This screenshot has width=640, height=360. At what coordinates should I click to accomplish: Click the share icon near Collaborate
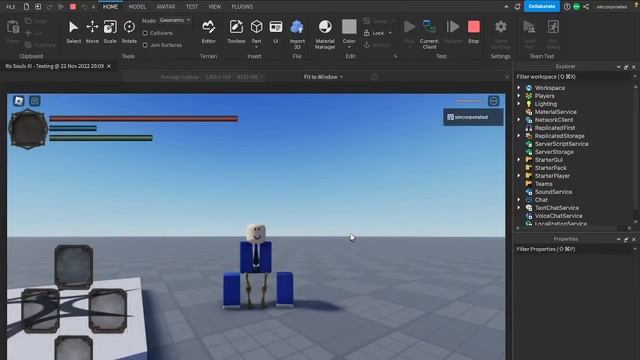click(586, 7)
